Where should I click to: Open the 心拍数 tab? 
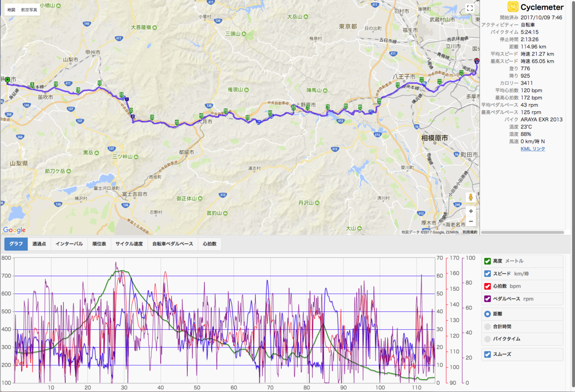(x=210, y=244)
